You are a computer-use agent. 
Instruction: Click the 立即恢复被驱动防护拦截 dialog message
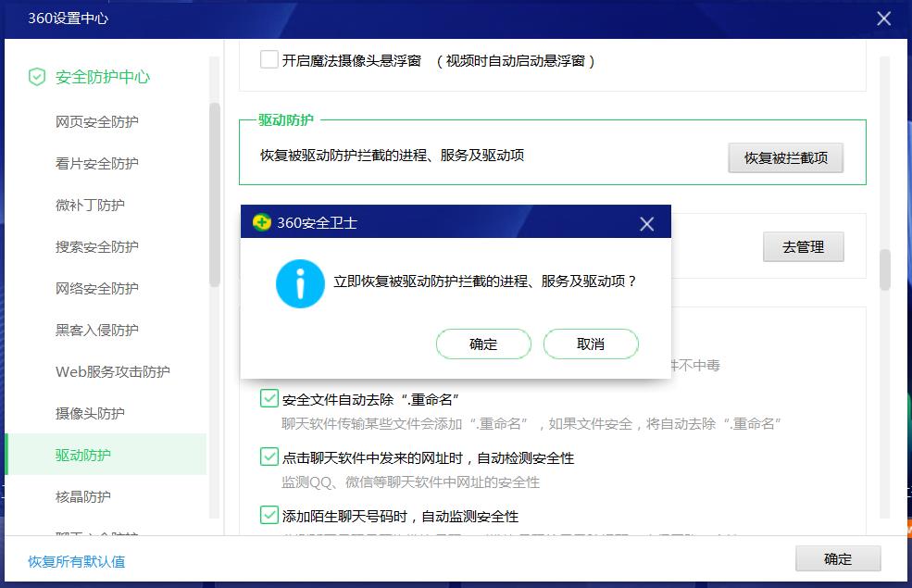pyautogui.click(x=485, y=281)
